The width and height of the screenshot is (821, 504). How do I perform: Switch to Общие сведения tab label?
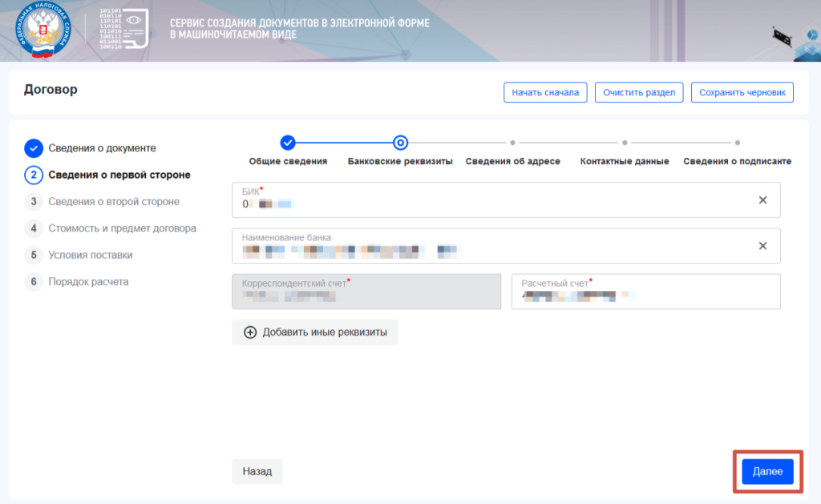click(288, 161)
